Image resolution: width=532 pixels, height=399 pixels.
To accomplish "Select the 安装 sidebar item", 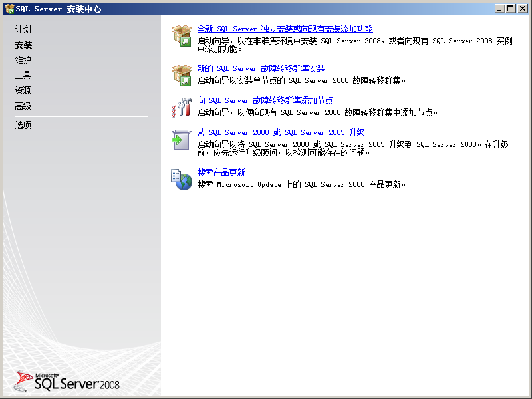I will (x=23, y=45).
